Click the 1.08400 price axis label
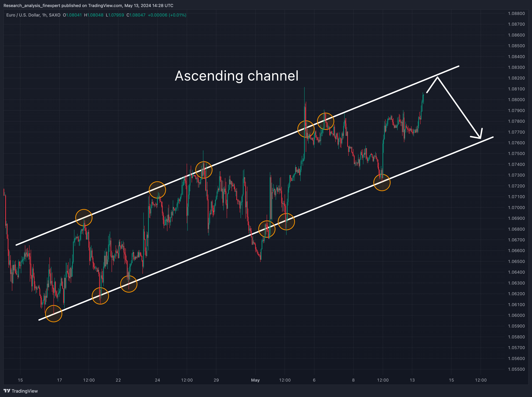This screenshot has width=532, height=397. tap(516, 57)
